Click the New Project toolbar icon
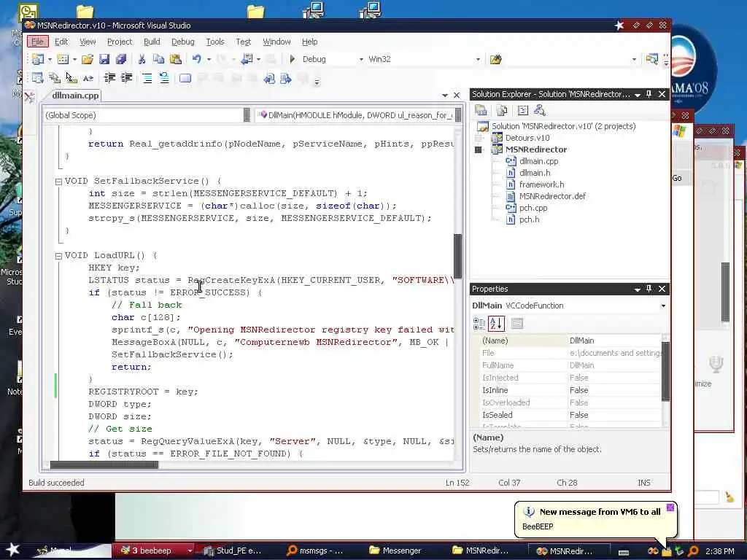This screenshot has width=747, height=560. click(x=38, y=59)
